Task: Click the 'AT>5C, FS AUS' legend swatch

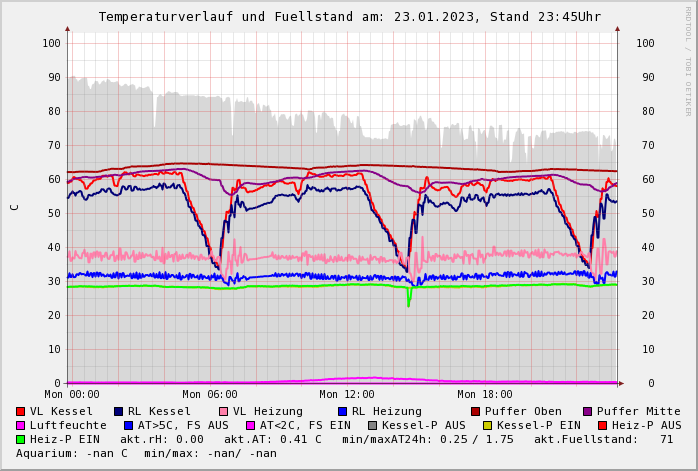Action: point(128,425)
